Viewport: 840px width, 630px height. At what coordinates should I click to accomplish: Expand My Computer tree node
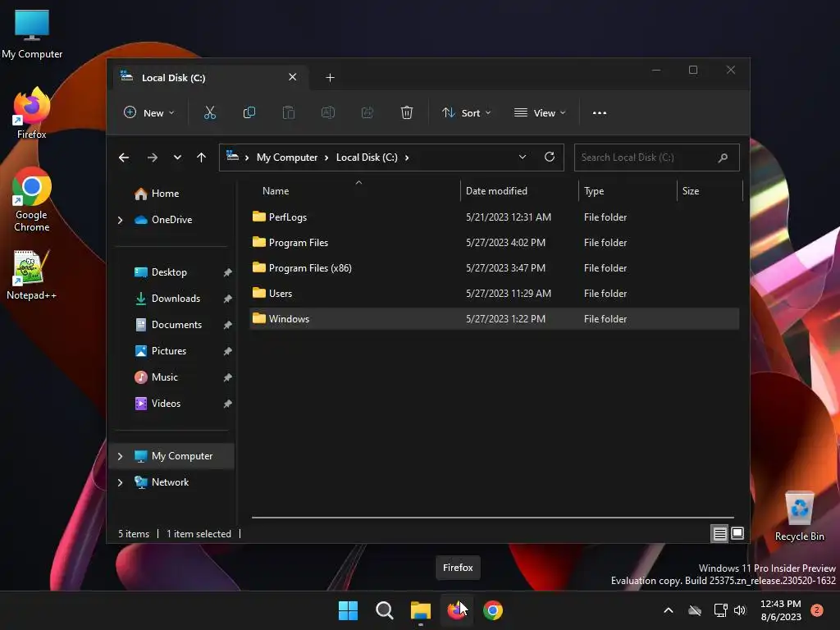120,456
